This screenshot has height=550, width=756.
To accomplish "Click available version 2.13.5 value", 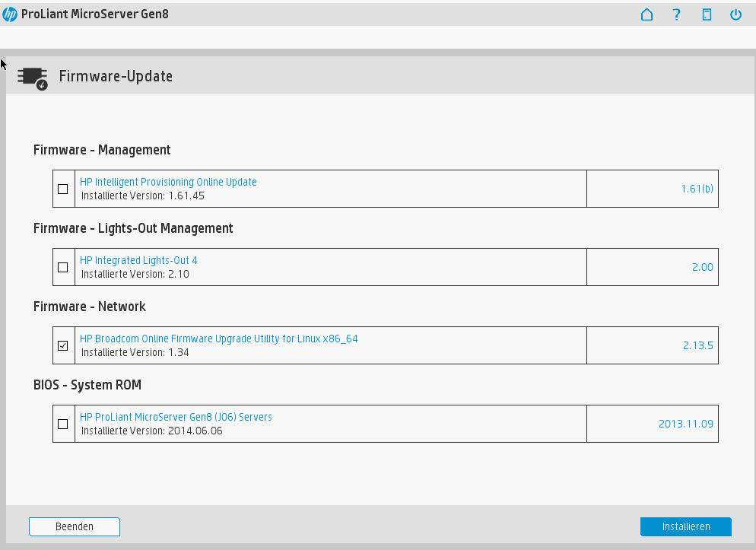I will click(x=697, y=345).
